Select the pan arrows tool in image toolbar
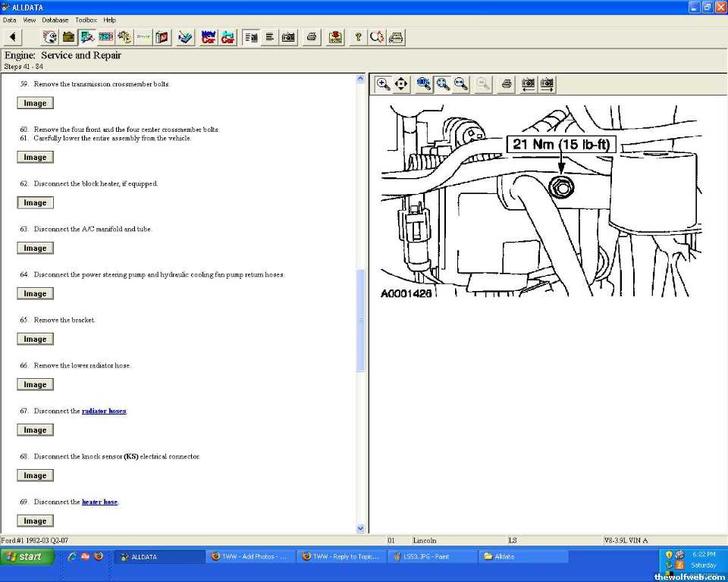Viewport: 728px width, 582px height. (x=402, y=84)
